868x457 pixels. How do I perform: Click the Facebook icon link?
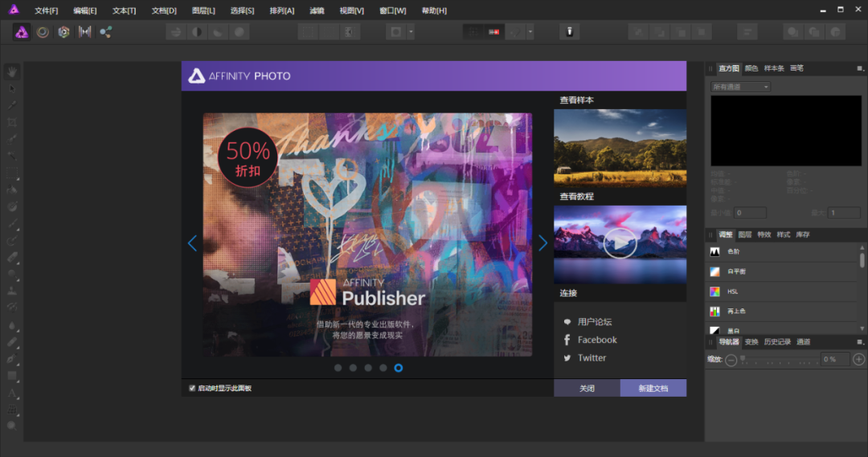click(567, 340)
